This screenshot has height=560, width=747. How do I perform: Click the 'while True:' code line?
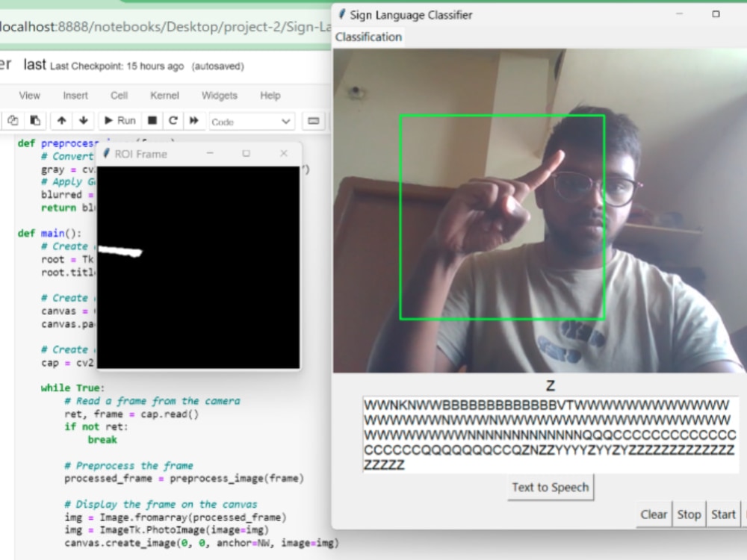pos(72,388)
